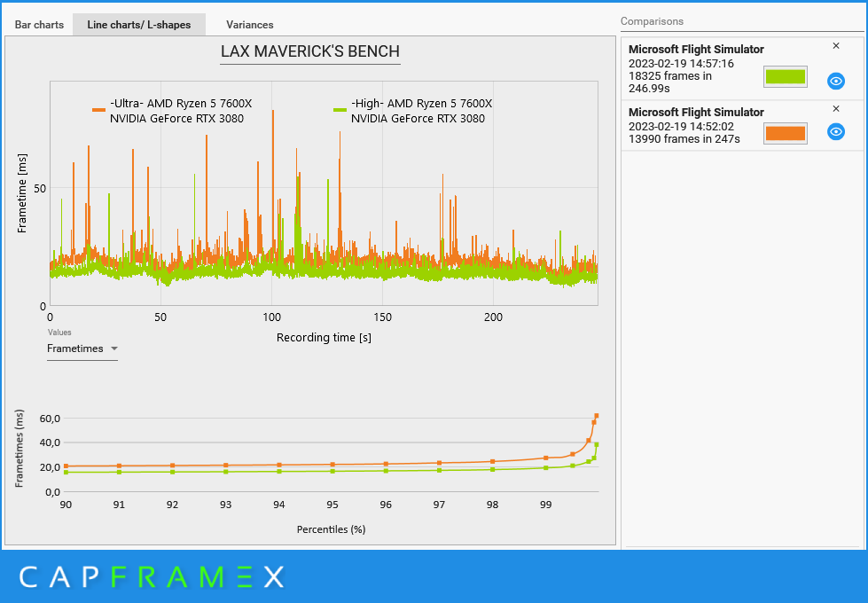This screenshot has width=868, height=603.
Task: Open the Frametimes values dropdown
Action: [82, 348]
